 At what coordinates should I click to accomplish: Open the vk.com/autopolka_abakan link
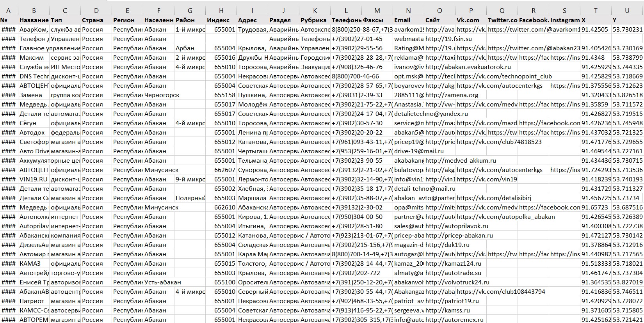pyautogui.click(x=505, y=217)
